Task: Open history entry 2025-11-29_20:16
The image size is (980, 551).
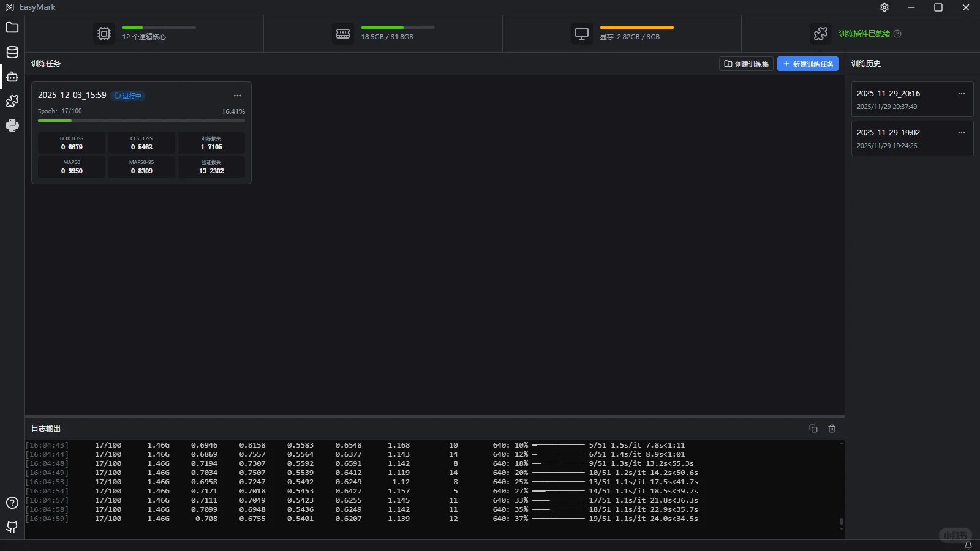Action: [x=912, y=99]
